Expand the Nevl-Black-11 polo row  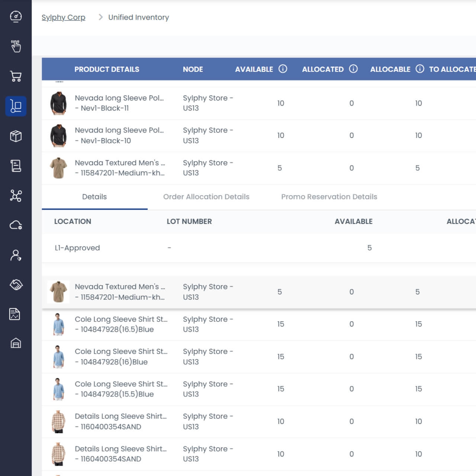[119, 103]
